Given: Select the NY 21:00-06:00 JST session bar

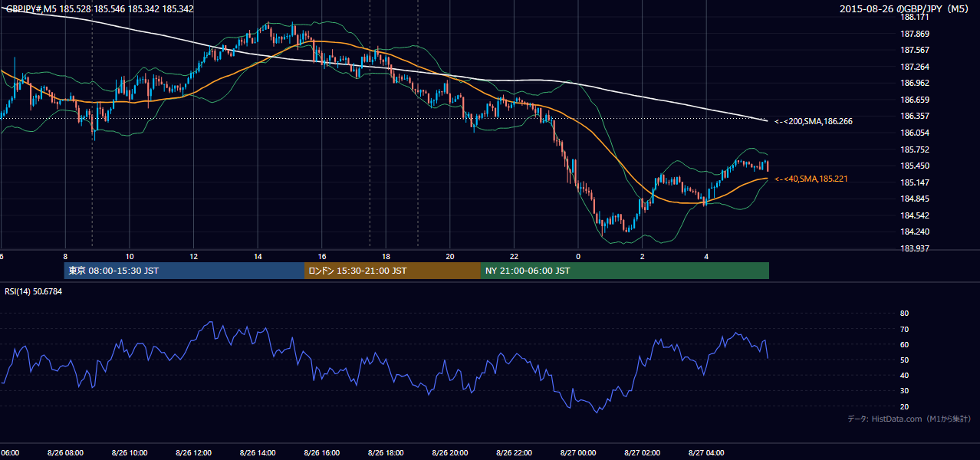Looking at the screenshot, I should (625, 271).
